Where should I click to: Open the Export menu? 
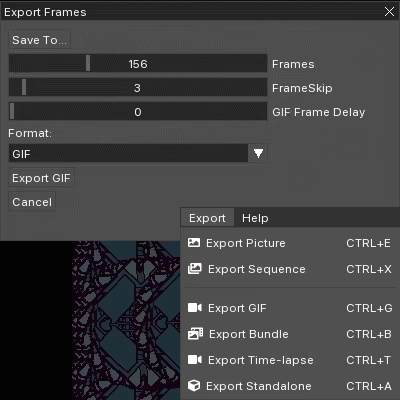pos(207,218)
